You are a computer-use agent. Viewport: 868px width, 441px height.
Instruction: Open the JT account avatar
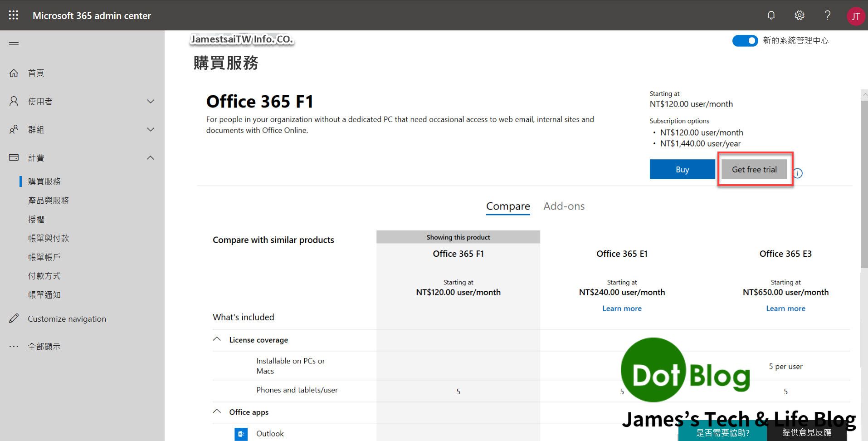856,16
